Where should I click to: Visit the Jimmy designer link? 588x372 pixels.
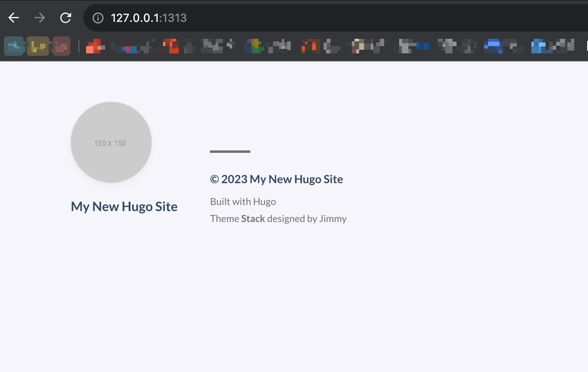[333, 219]
